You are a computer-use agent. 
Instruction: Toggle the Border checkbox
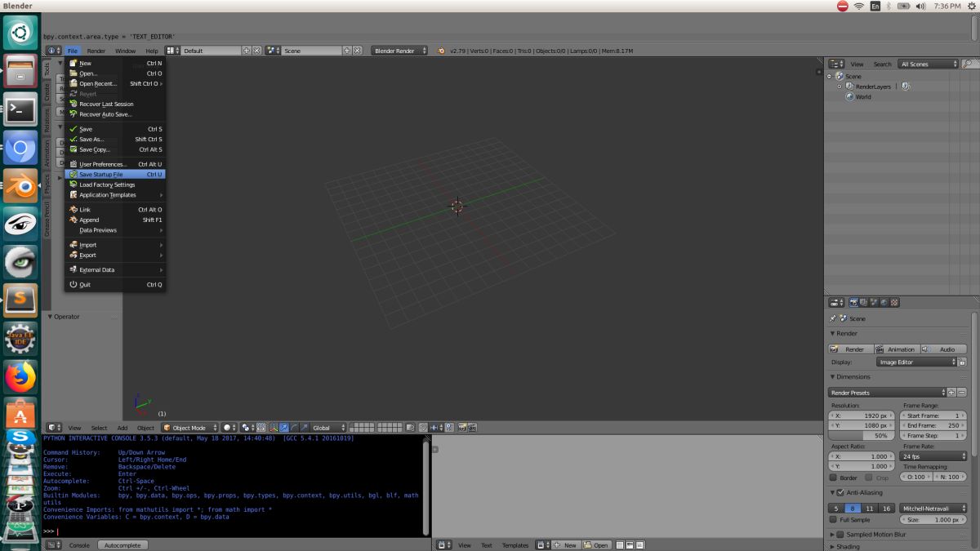(x=833, y=478)
